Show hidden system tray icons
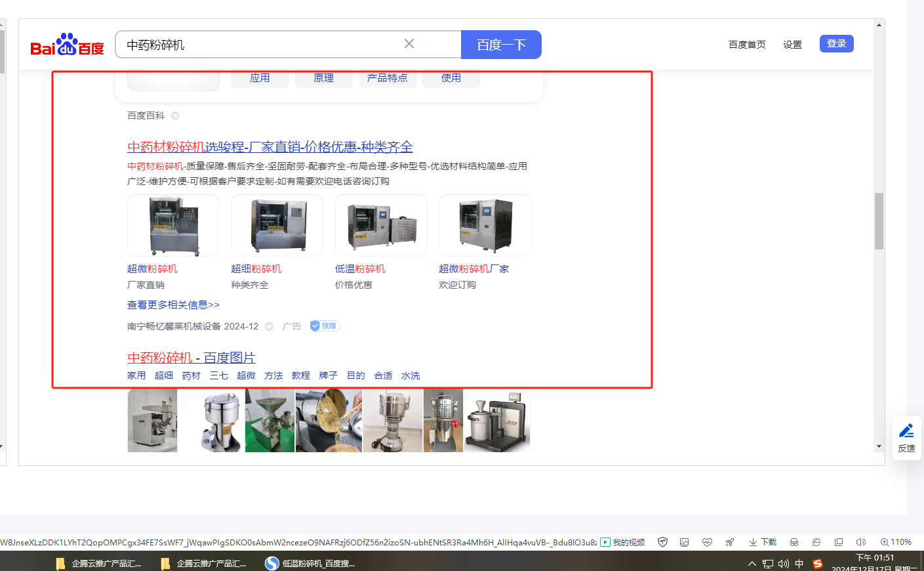This screenshot has width=924, height=571. click(752, 564)
